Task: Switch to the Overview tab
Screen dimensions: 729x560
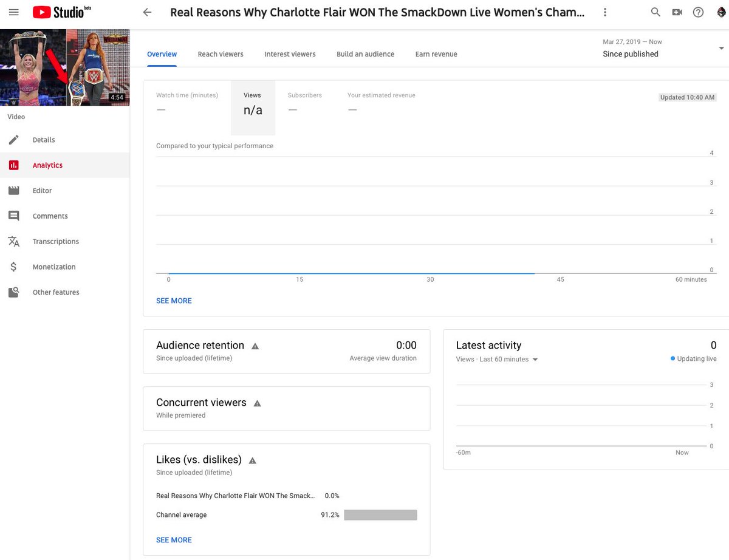Action: pos(162,54)
